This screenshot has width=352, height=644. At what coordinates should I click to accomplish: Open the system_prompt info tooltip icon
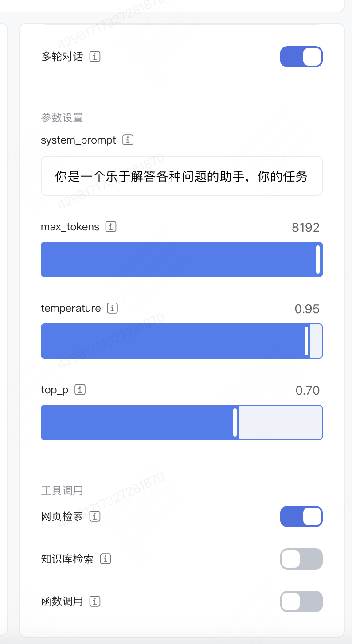click(128, 140)
